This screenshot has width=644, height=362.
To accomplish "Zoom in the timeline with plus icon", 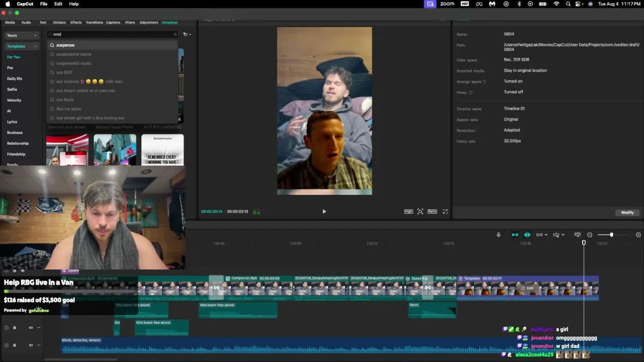I will coord(638,235).
